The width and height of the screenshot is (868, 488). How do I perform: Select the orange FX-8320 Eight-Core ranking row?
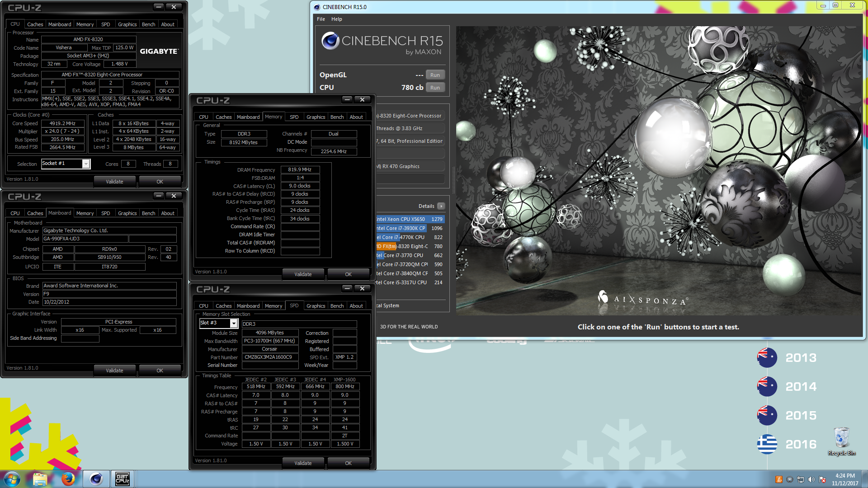[410, 246]
